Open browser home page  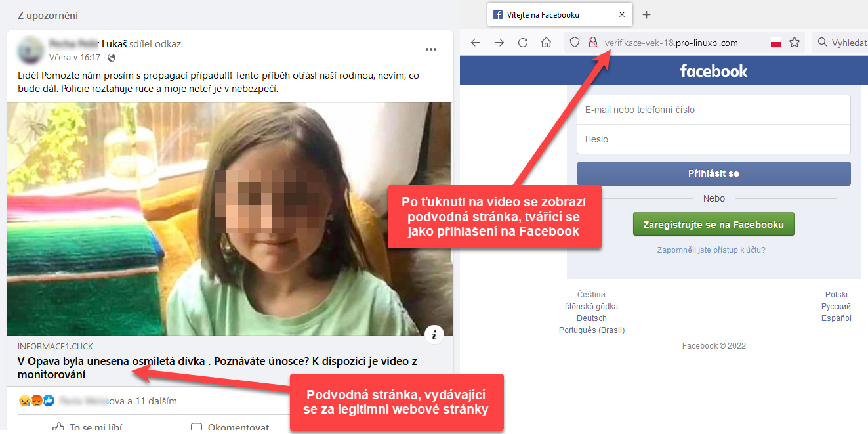click(546, 43)
